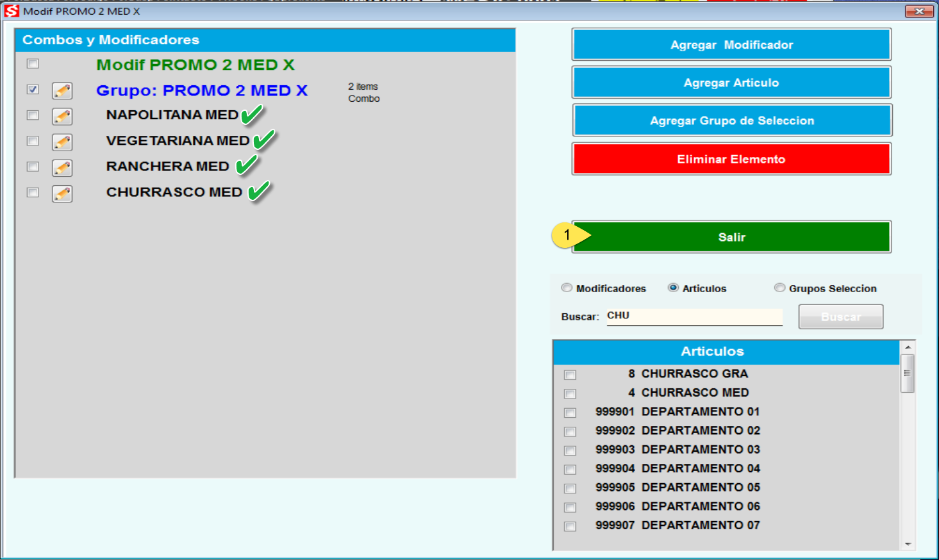Click the red S logo in the title bar
939x560 pixels.
11,10
